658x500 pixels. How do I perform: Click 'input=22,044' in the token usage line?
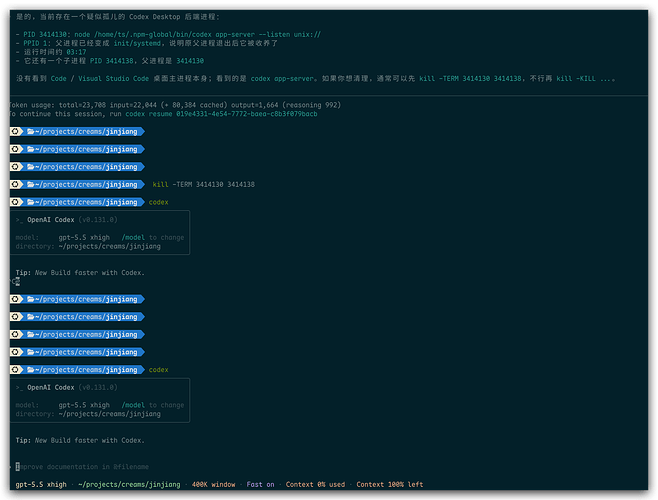point(133,105)
